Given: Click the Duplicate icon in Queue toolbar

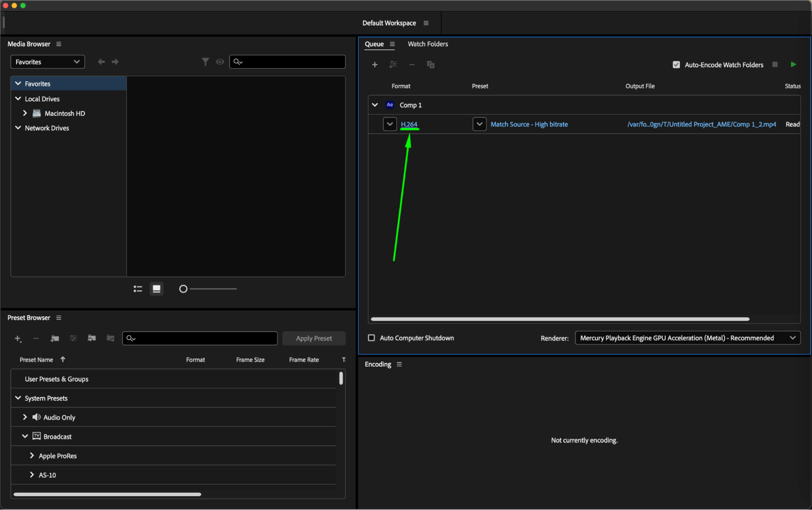Looking at the screenshot, I should (x=431, y=65).
